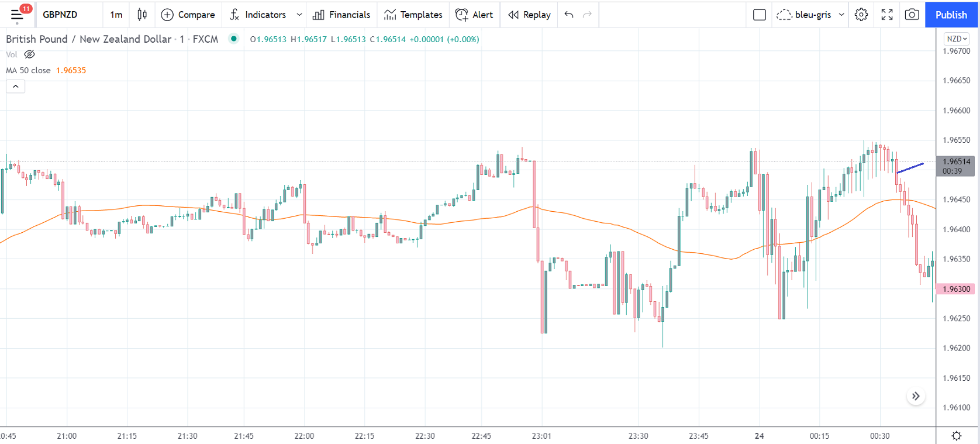Click the Publish button
Viewport: 980px width, 444px height.
pyautogui.click(x=951, y=15)
